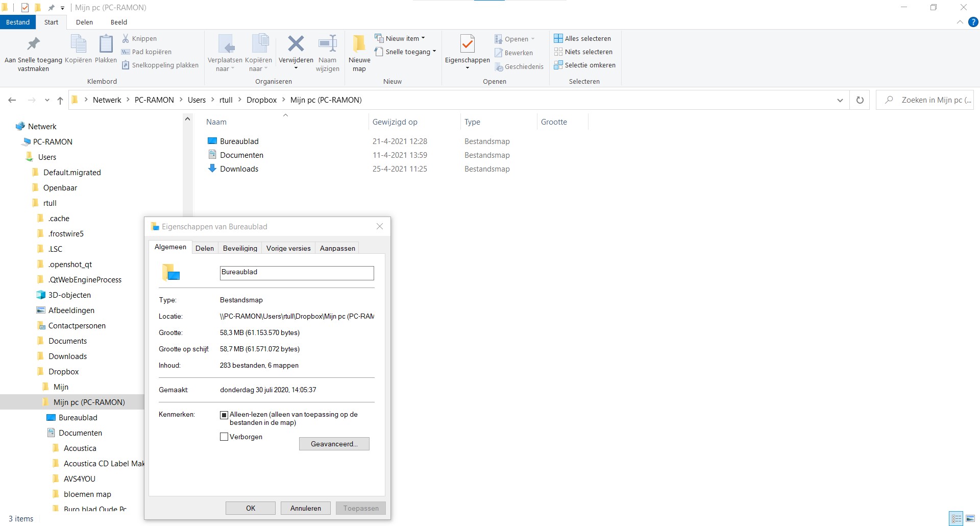
Task: Click the Annuleren button
Action: tap(306, 508)
